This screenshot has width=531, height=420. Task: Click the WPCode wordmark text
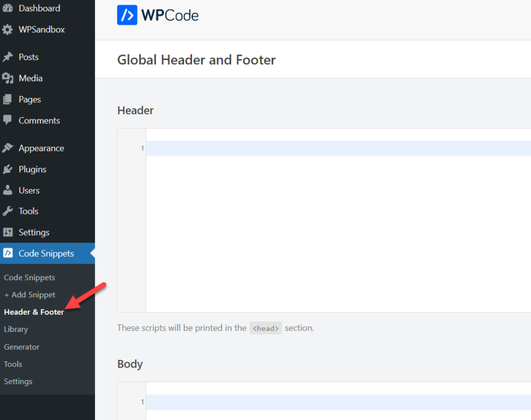click(170, 15)
